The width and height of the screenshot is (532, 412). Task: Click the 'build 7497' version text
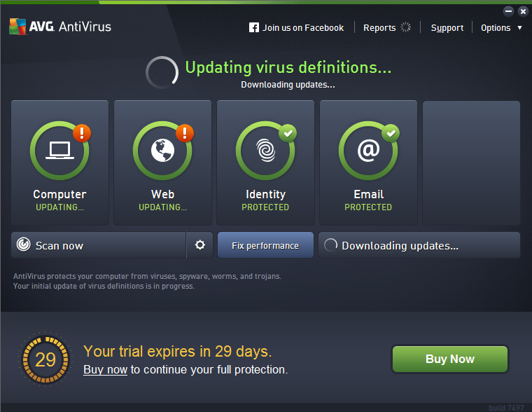[506, 408]
